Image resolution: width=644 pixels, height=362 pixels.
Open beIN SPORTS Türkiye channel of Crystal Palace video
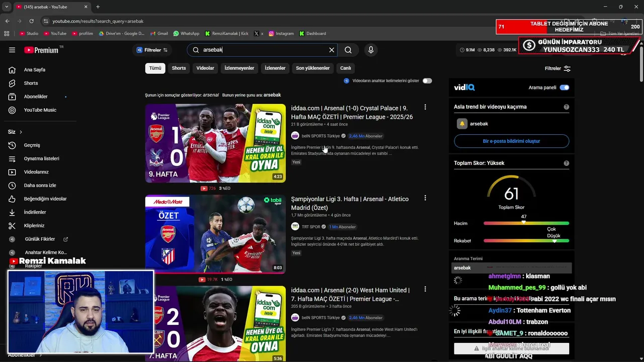320,136
